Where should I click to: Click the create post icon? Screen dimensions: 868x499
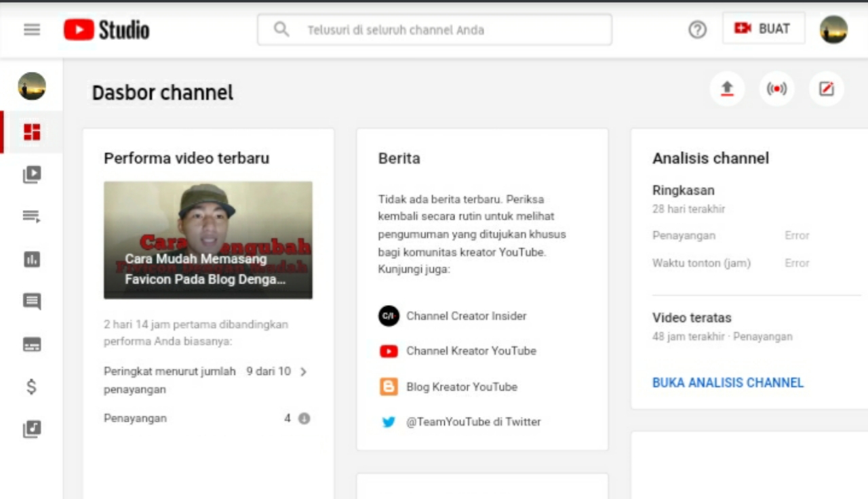827,89
